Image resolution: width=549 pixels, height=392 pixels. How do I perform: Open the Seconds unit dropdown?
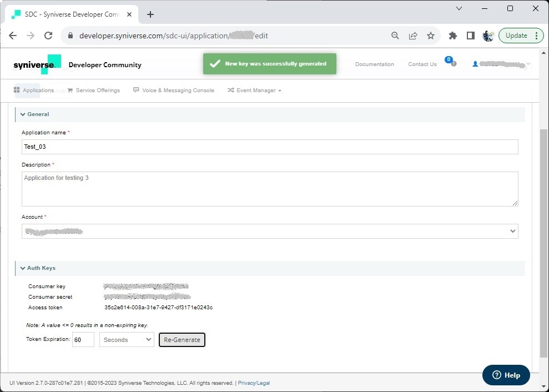click(127, 340)
